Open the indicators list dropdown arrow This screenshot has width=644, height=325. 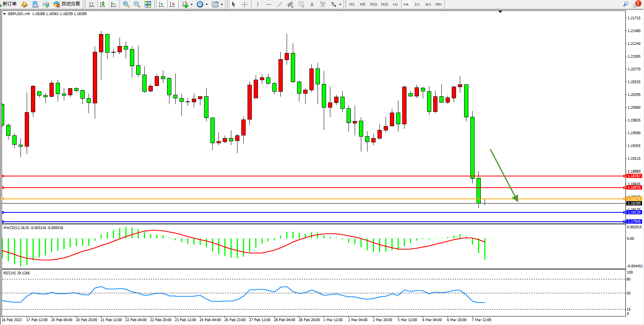tap(191, 5)
